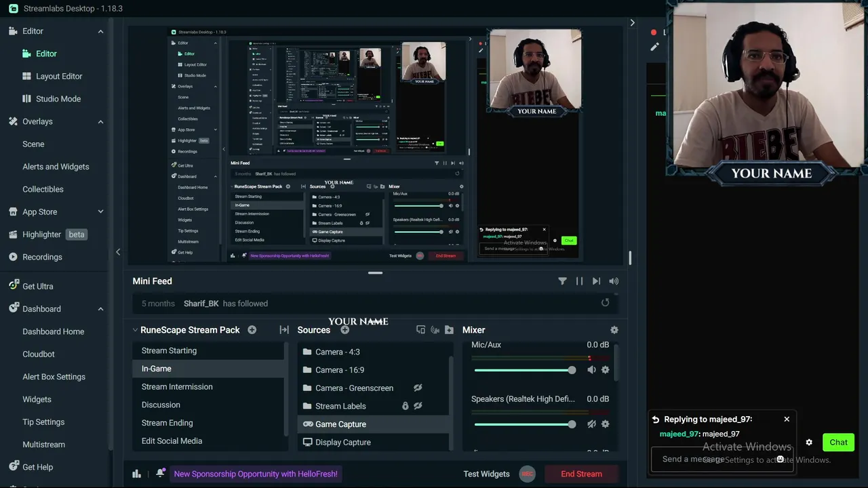Switch to Studio Mode

pos(58,99)
